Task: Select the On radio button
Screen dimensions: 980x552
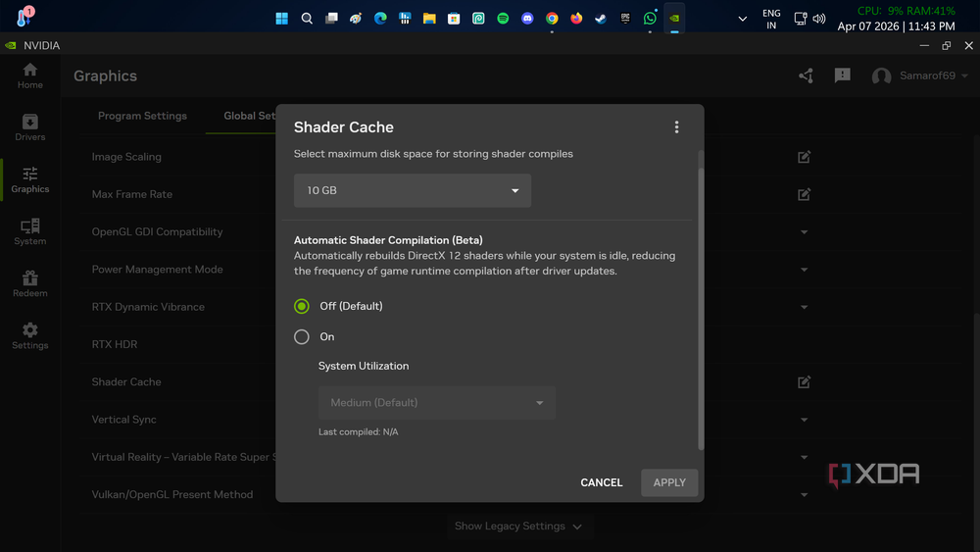Action: point(302,337)
